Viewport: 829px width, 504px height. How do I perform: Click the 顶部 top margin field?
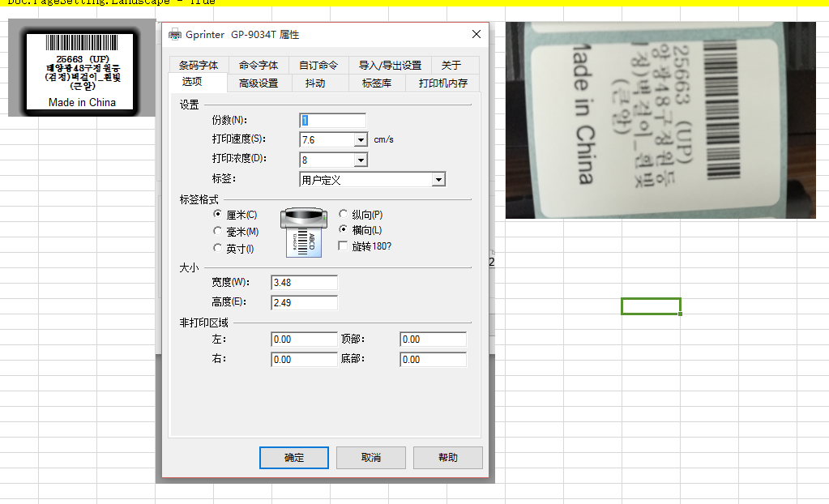tap(433, 339)
